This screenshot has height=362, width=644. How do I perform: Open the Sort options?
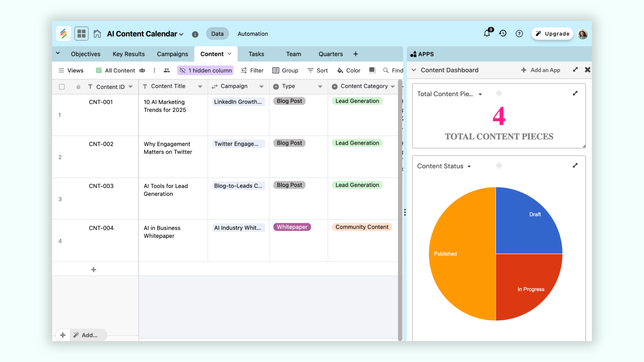[x=317, y=70]
